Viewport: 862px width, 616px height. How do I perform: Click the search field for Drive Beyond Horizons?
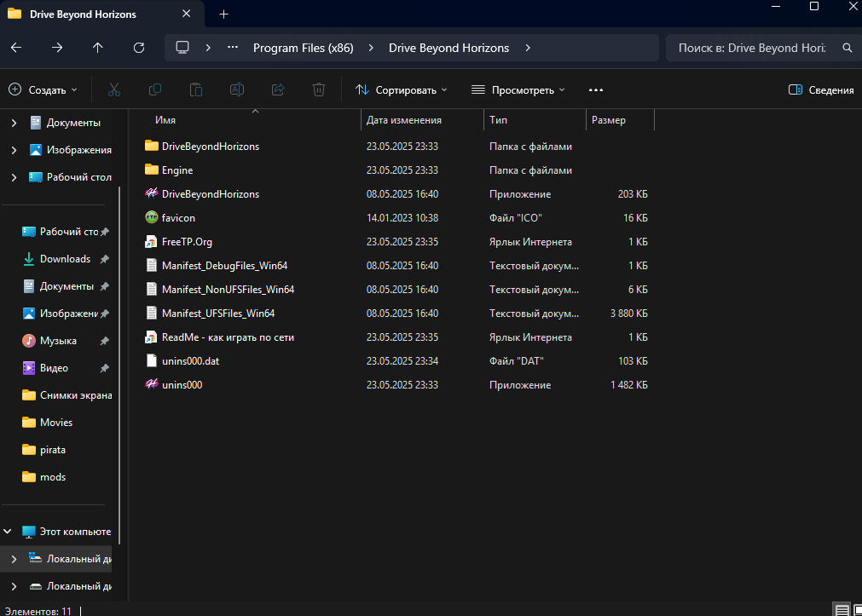point(750,48)
